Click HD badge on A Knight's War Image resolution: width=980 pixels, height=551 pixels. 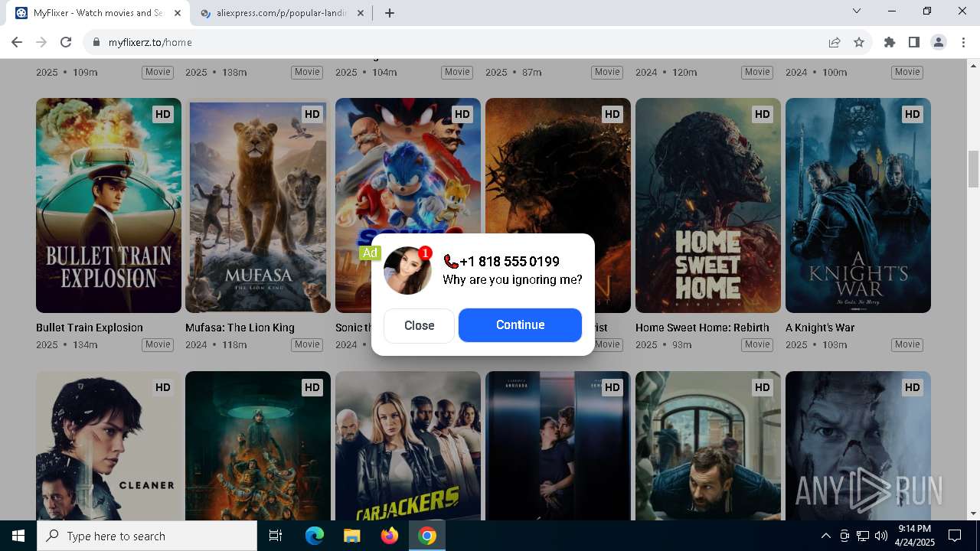[912, 114]
